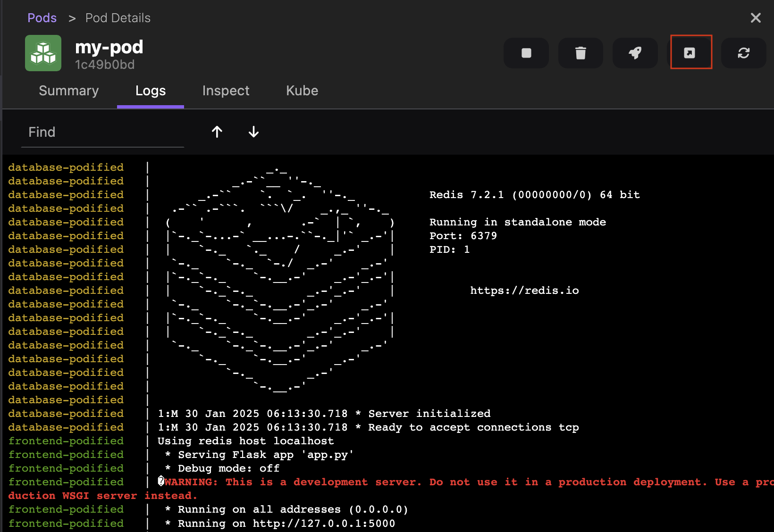Switch to the Summary tab

(x=69, y=91)
